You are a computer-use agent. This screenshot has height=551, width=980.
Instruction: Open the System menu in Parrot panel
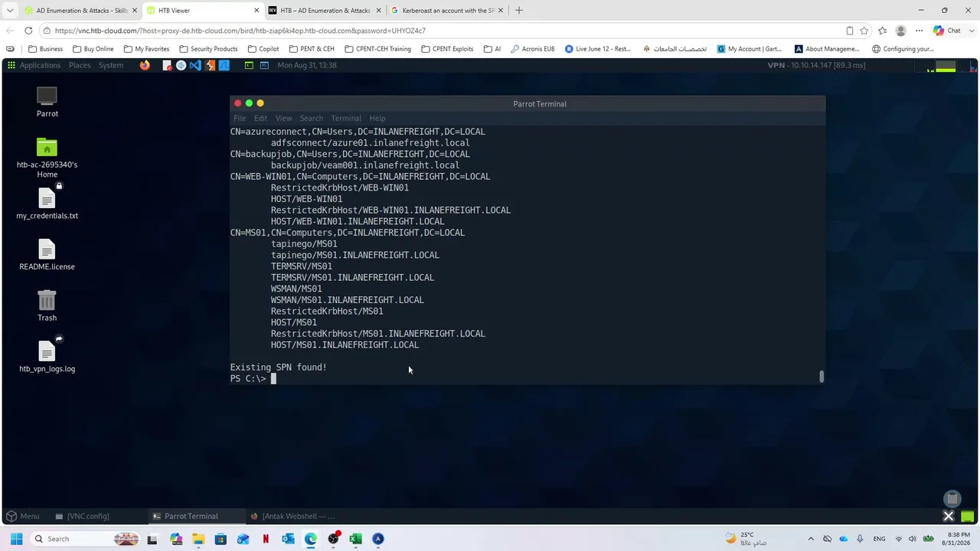[x=110, y=65]
